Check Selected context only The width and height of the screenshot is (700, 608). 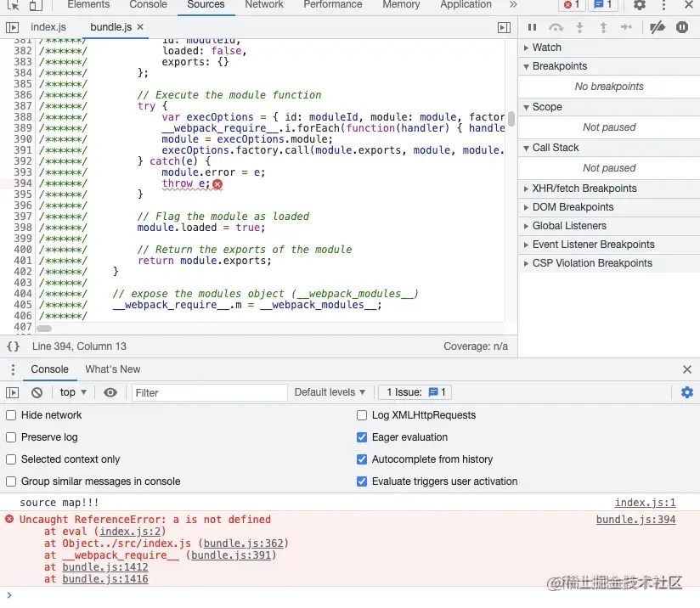click(11, 459)
